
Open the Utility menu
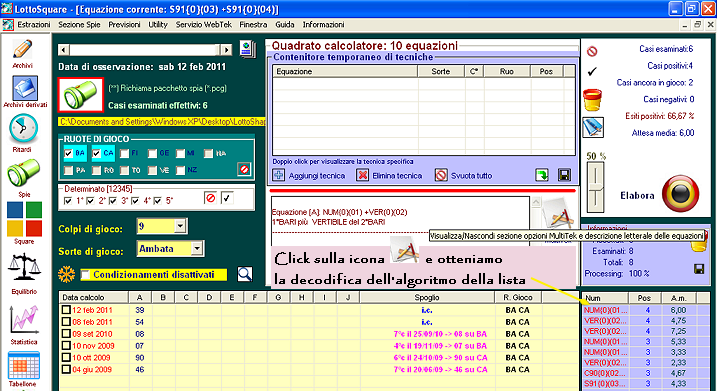pyautogui.click(x=158, y=25)
